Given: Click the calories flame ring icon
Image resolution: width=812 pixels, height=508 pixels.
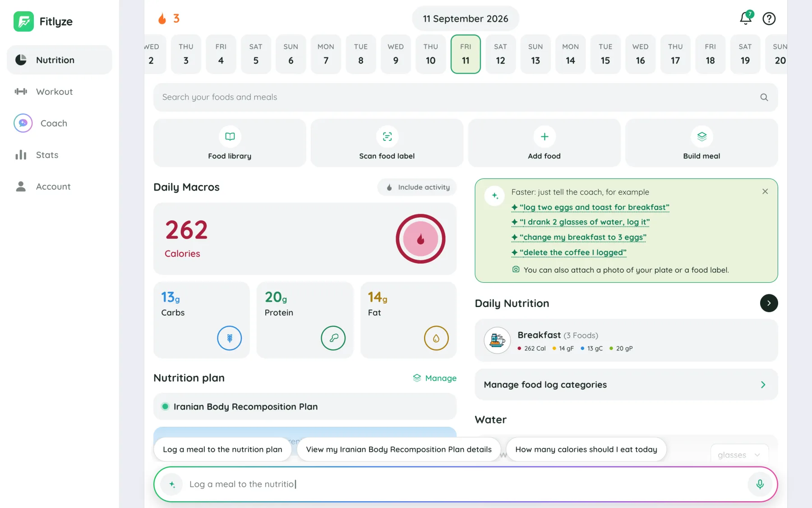Looking at the screenshot, I should click(420, 239).
